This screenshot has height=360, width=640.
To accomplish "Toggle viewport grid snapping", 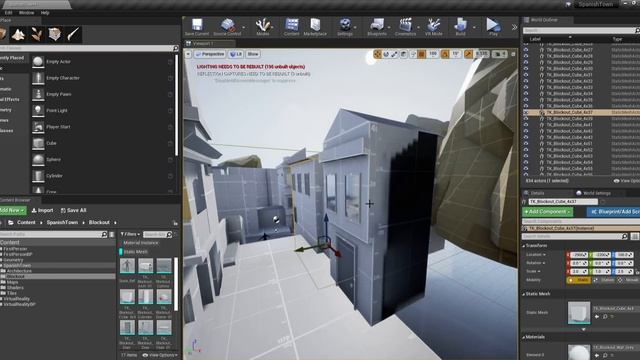I will [422, 54].
